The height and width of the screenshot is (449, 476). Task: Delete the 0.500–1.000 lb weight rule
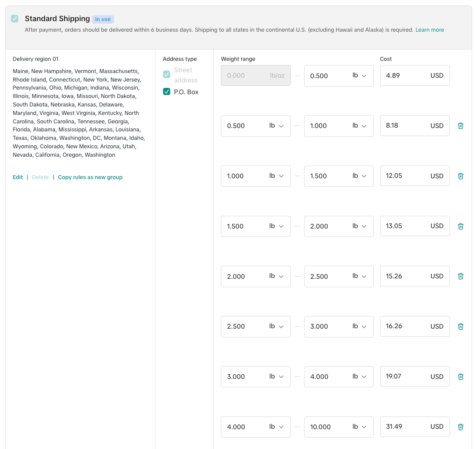pos(460,126)
